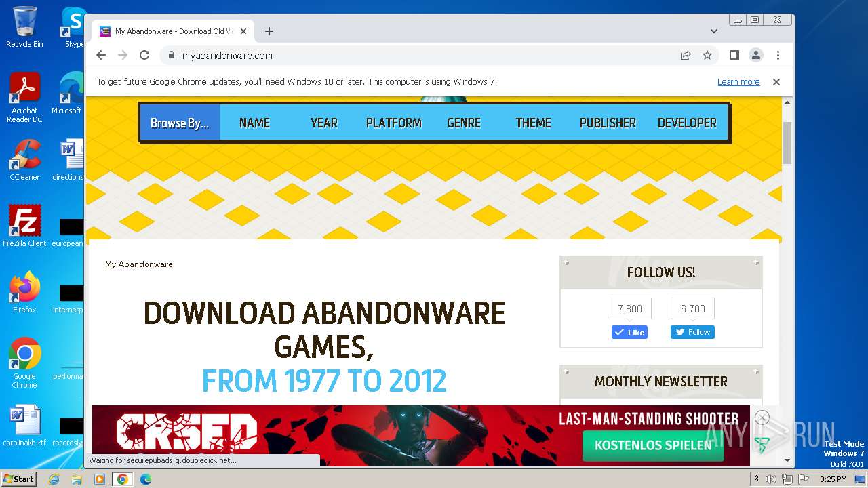This screenshot has height=488, width=868.
Task: Open Firefox desktop icon
Action: pos(24,293)
